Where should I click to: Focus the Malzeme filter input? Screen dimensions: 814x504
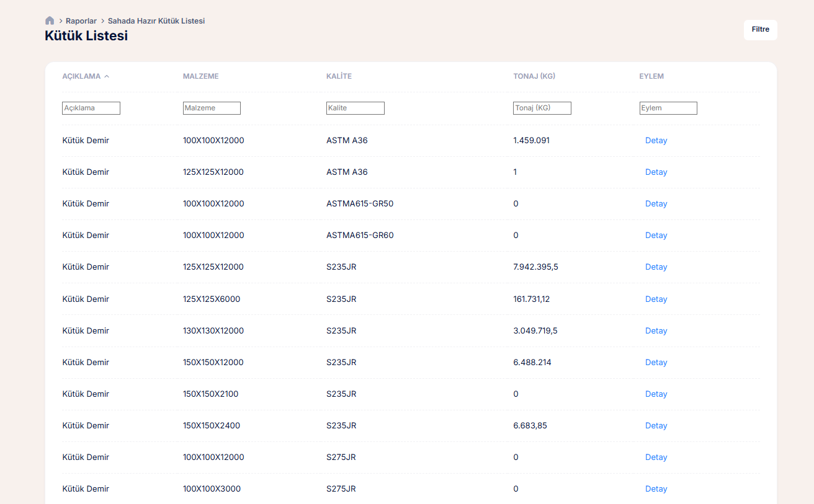pos(212,108)
